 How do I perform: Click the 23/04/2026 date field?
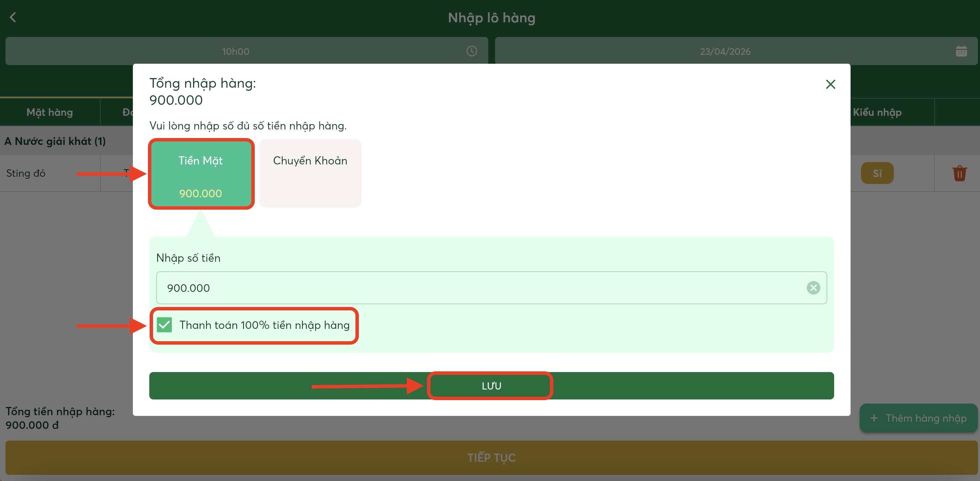click(736, 51)
